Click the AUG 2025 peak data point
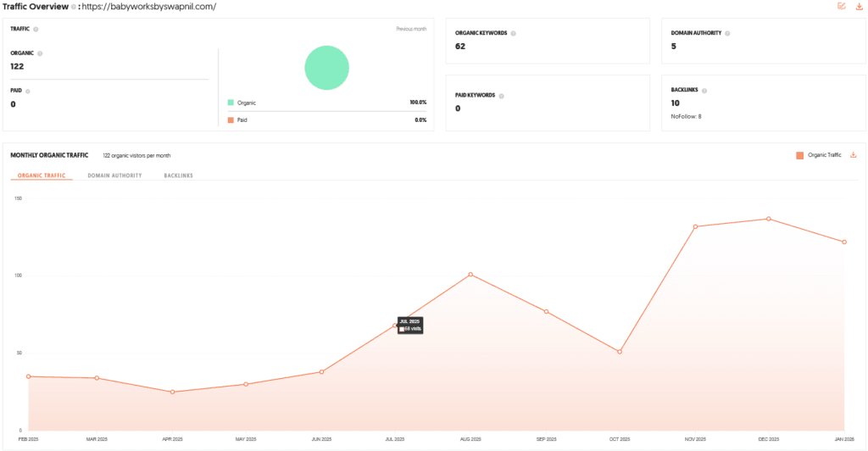Image resolution: width=868 pixels, height=451 pixels. tap(470, 275)
